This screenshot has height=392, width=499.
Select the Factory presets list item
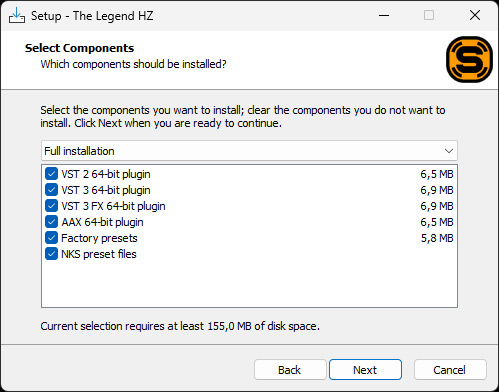[x=249, y=238]
